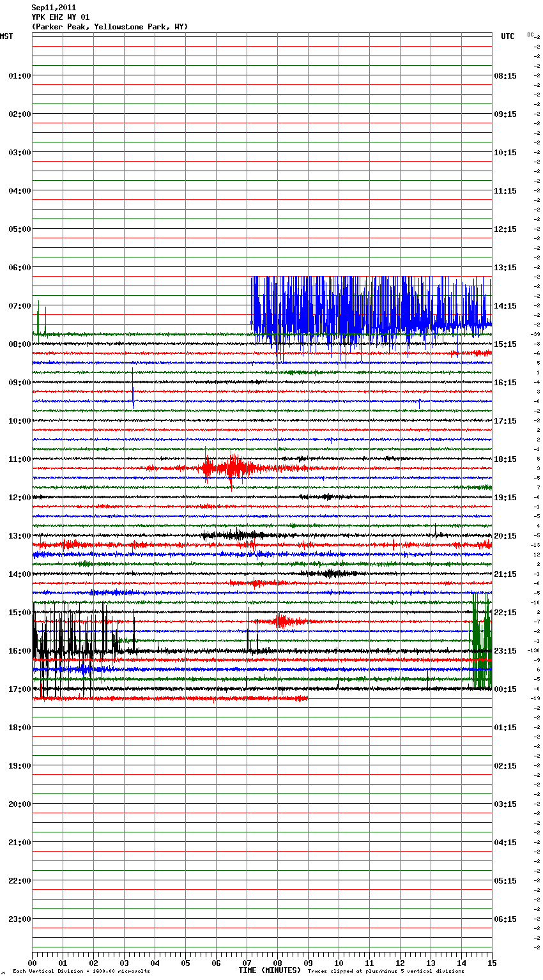Click the 01:15 UTC time label
The width and height of the screenshot is (543, 980).
tap(505, 728)
